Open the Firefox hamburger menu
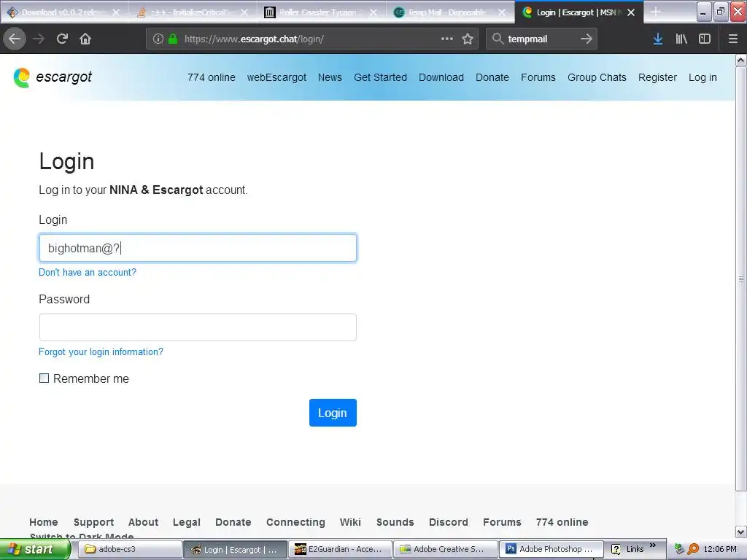747x560 pixels. pyautogui.click(x=733, y=39)
